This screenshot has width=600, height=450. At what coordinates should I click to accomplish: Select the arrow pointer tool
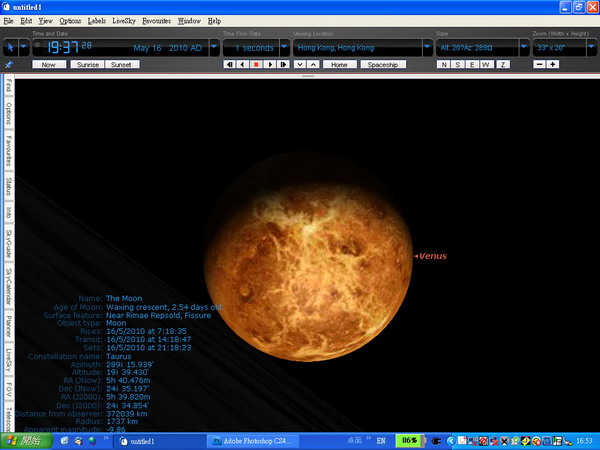[9, 46]
